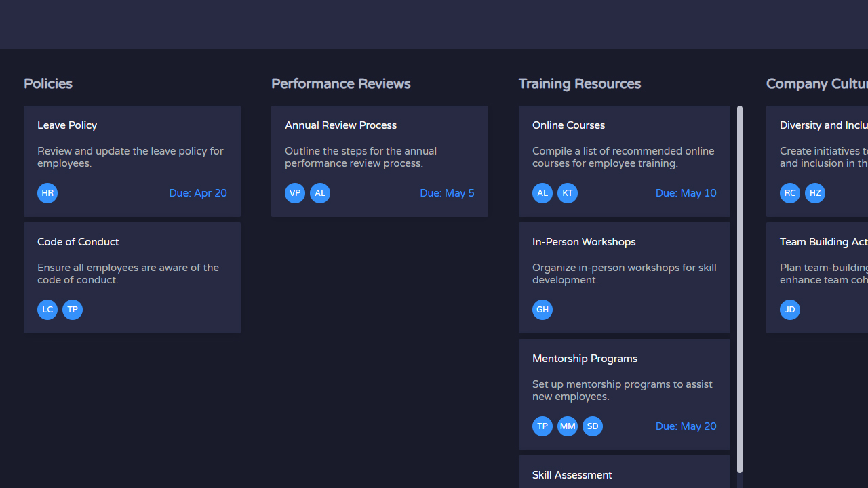Click the Due: May 20 date label
Screen dimensions: 868x488
(686, 426)
